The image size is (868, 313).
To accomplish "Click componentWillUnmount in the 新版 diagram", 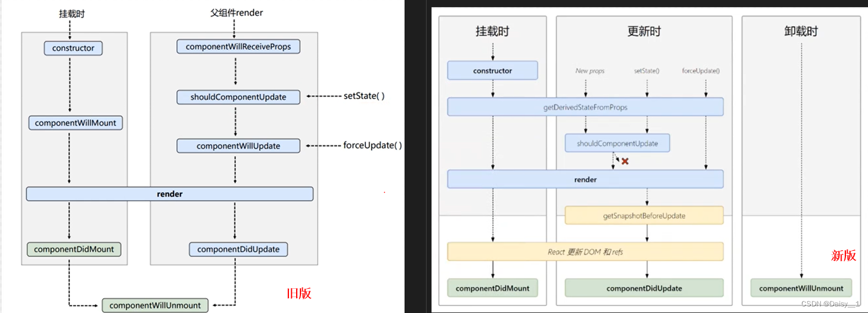I will pos(801,288).
